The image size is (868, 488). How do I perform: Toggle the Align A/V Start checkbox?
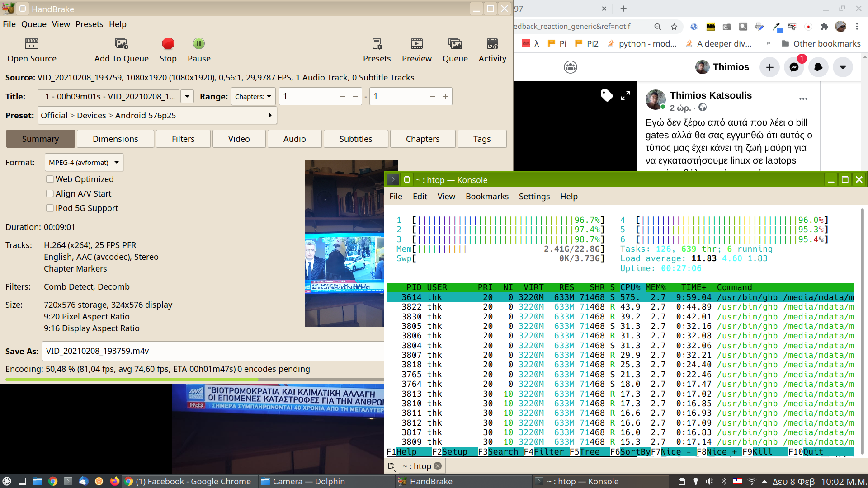(x=50, y=194)
